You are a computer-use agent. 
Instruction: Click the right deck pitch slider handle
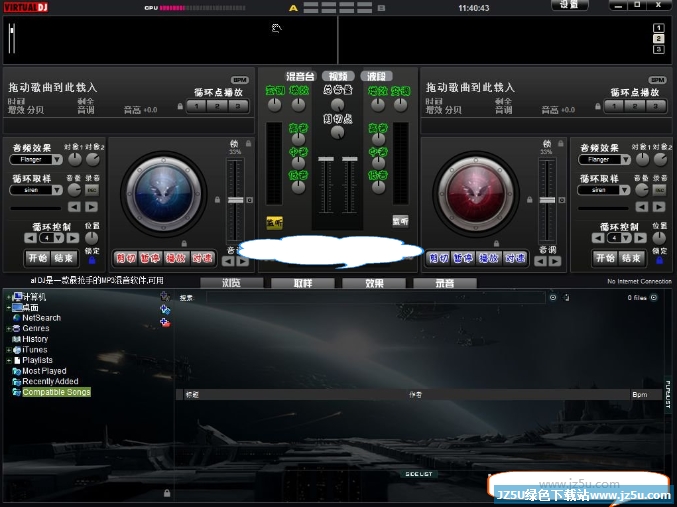coord(547,200)
